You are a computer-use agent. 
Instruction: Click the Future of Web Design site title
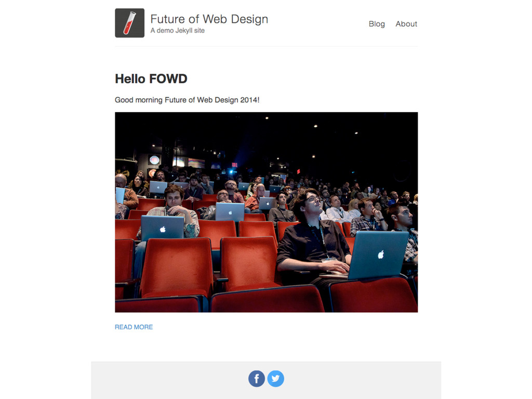point(209,19)
